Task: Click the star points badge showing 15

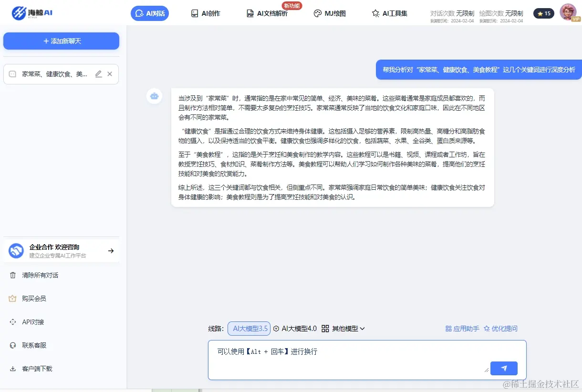Action: click(x=543, y=13)
